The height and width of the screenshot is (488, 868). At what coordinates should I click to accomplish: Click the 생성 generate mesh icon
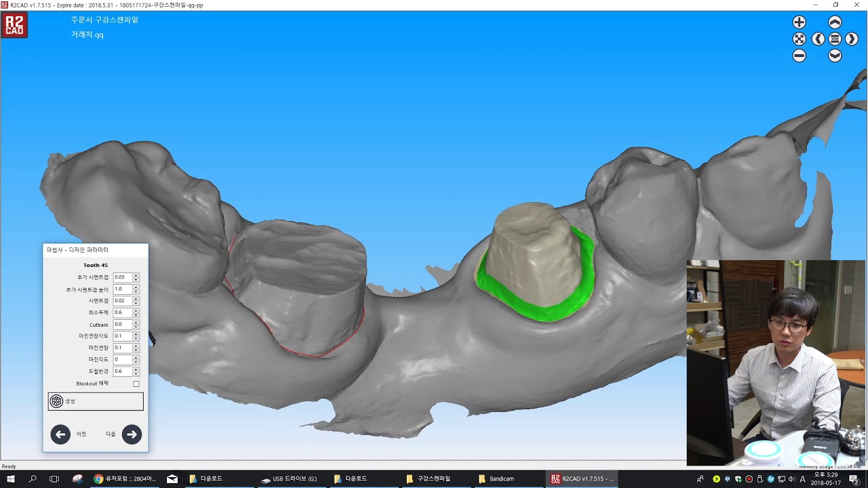57,401
